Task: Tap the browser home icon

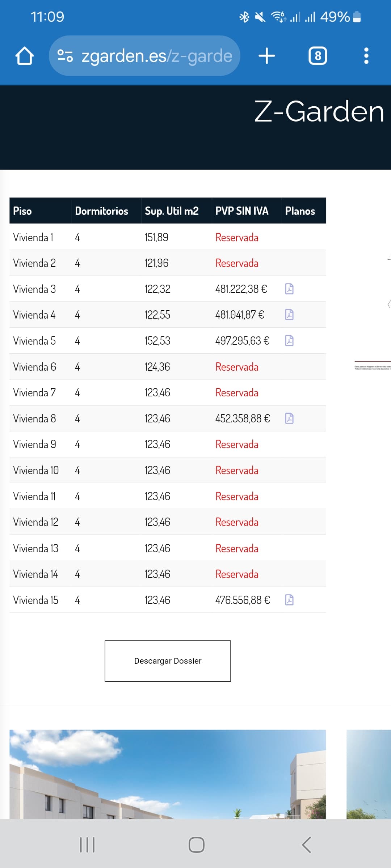Action: point(25,56)
